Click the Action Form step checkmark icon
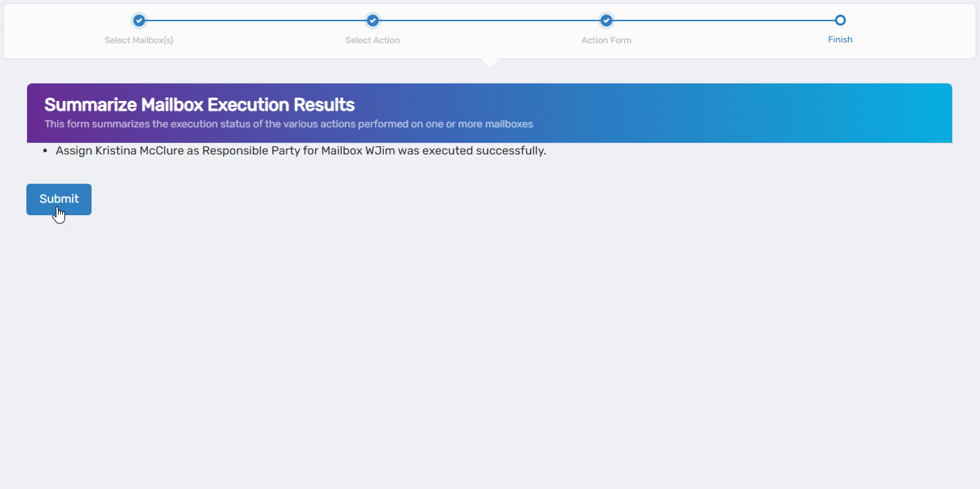980x489 pixels. 606,20
